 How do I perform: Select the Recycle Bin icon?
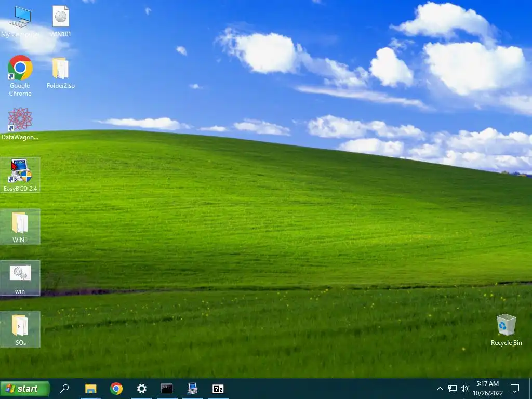pyautogui.click(x=506, y=330)
